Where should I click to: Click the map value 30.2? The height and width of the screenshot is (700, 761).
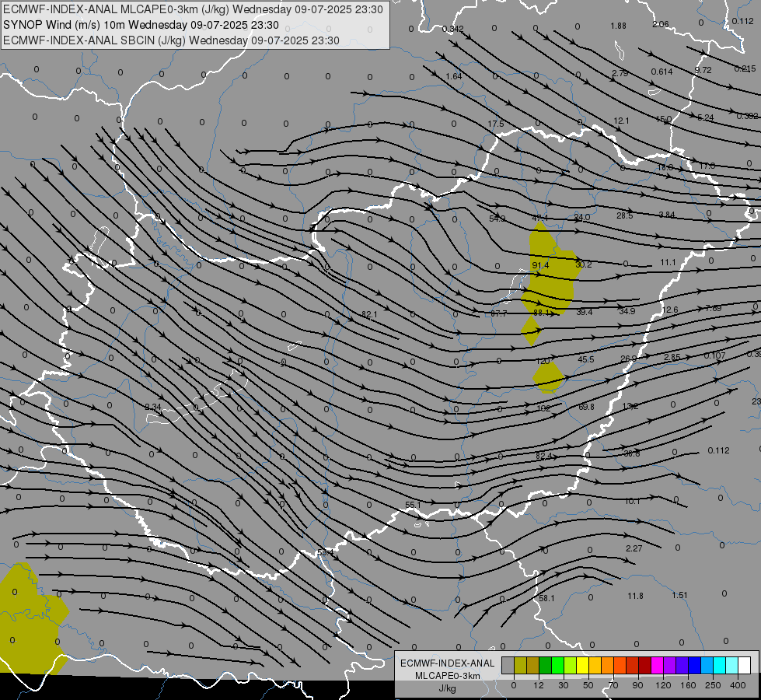pos(583,264)
